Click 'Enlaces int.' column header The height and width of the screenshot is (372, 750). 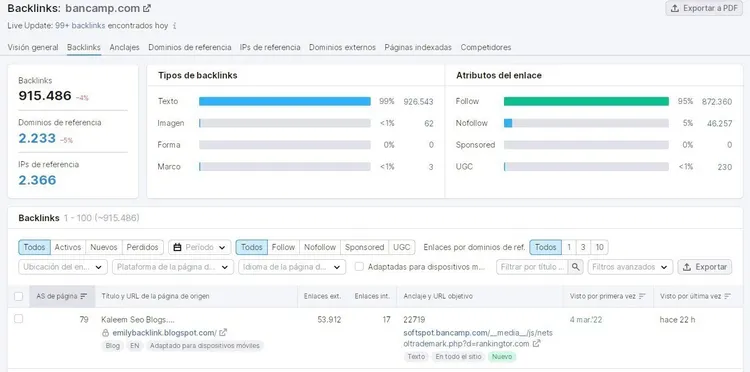click(x=372, y=296)
